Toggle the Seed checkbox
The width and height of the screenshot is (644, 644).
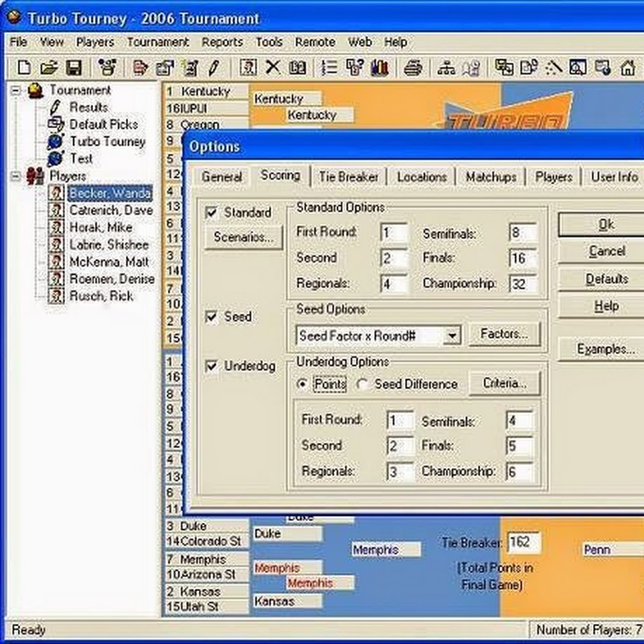pyautogui.click(x=212, y=316)
